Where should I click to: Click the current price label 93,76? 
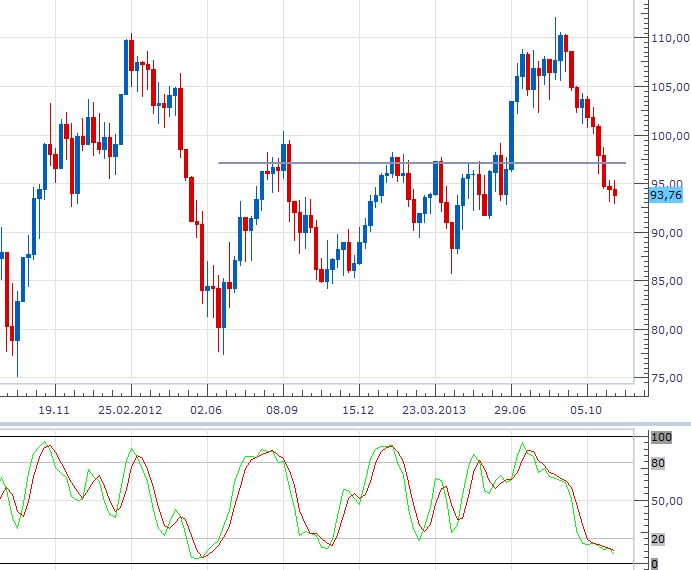pyautogui.click(x=666, y=195)
